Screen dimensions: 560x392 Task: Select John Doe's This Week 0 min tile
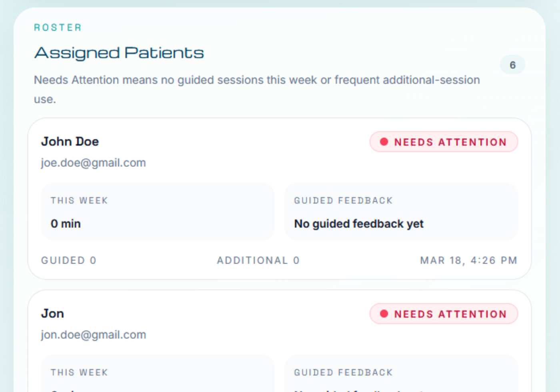(x=158, y=212)
